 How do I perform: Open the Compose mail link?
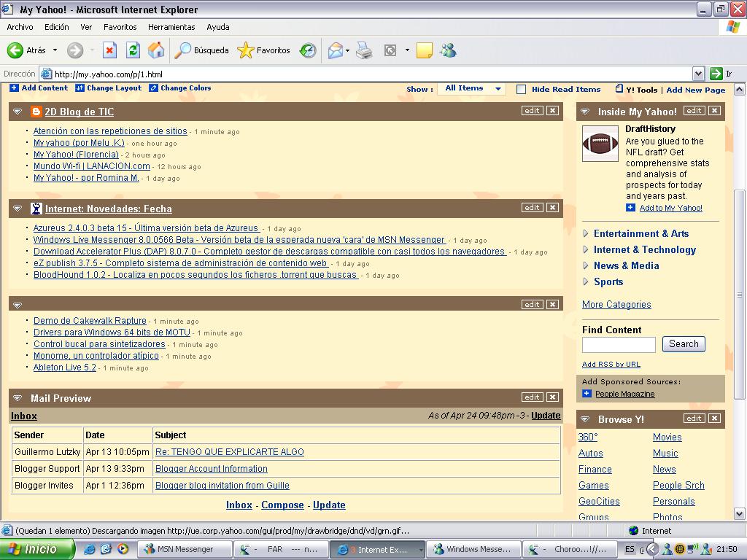click(x=282, y=505)
